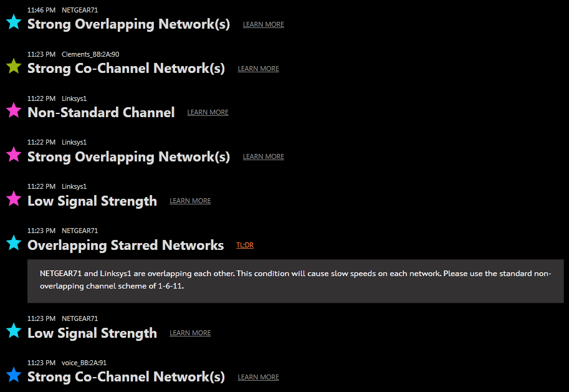Image resolution: width=569 pixels, height=392 pixels.
Task: Click the pink star beside Non-Standard Channel
Action: pos(14,110)
